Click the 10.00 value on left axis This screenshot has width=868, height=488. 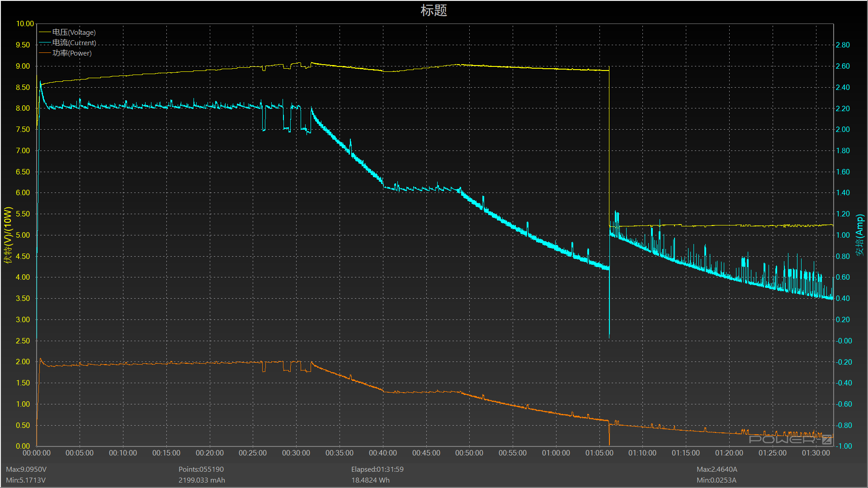[25, 23]
